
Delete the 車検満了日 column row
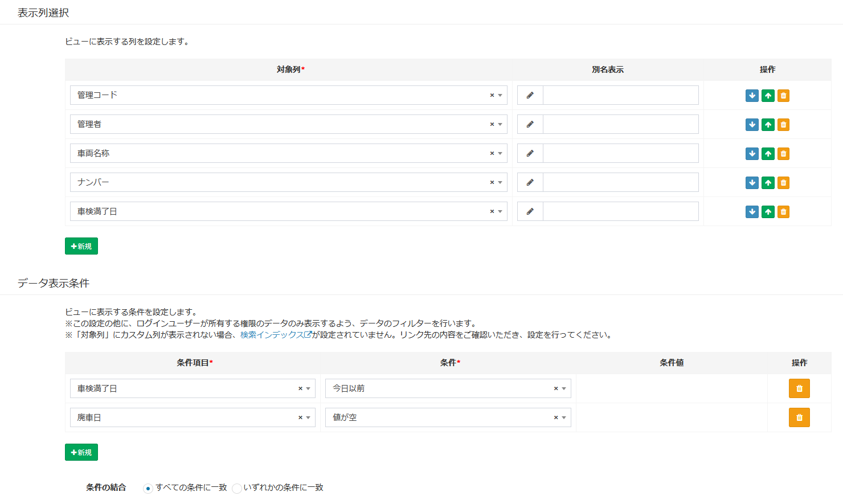(784, 212)
